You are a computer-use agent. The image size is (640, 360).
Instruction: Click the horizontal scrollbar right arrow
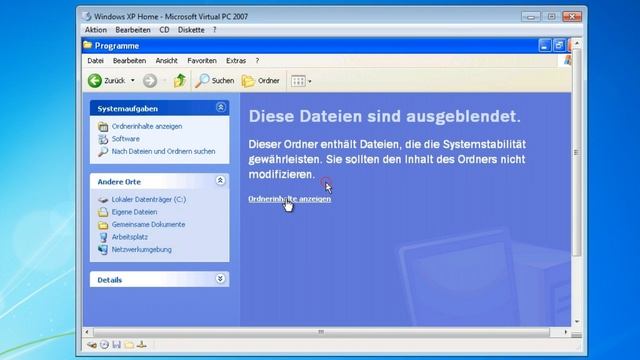(566, 332)
